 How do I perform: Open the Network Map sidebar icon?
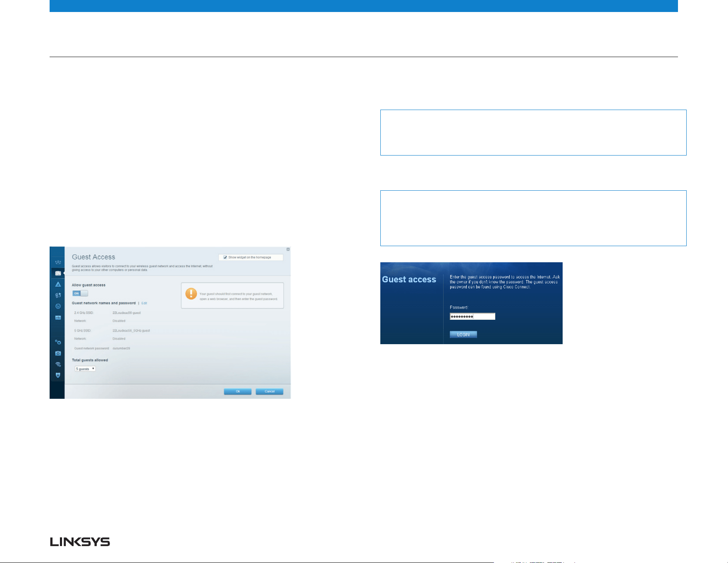[x=58, y=262]
